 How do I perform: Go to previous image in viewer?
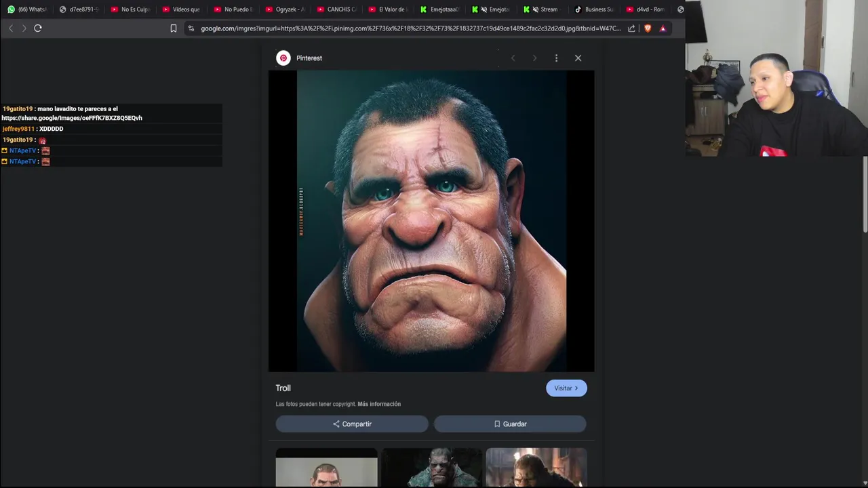[513, 58]
